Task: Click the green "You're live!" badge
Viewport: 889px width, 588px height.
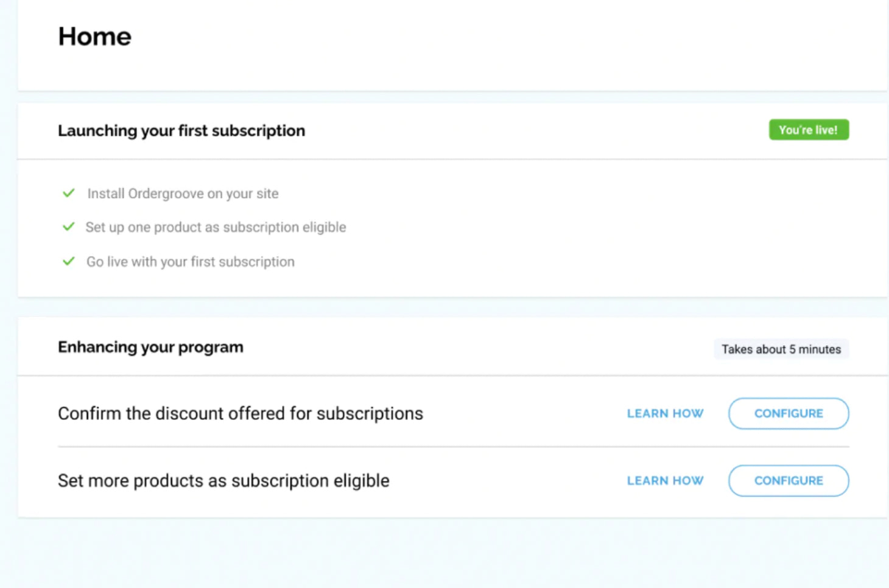Action: click(808, 130)
